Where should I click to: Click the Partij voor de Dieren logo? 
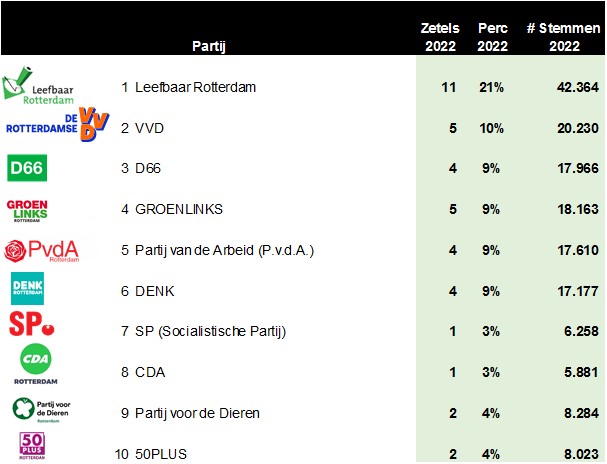click(41, 409)
